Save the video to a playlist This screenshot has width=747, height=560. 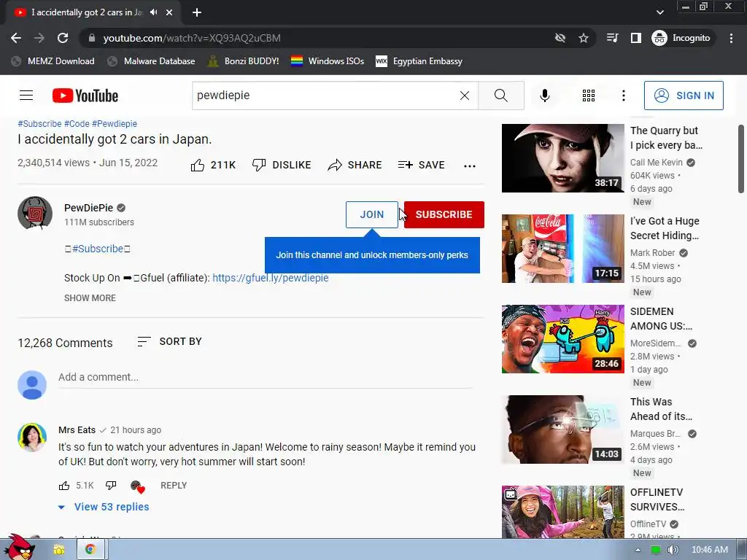pyautogui.click(x=421, y=166)
